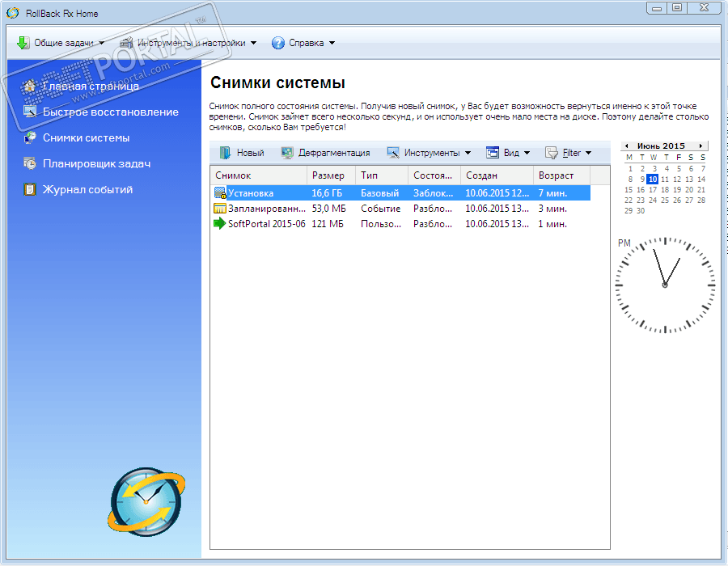Click the Дефрагментация toolbar icon
Image resolution: width=728 pixels, height=566 pixels.
(x=287, y=153)
